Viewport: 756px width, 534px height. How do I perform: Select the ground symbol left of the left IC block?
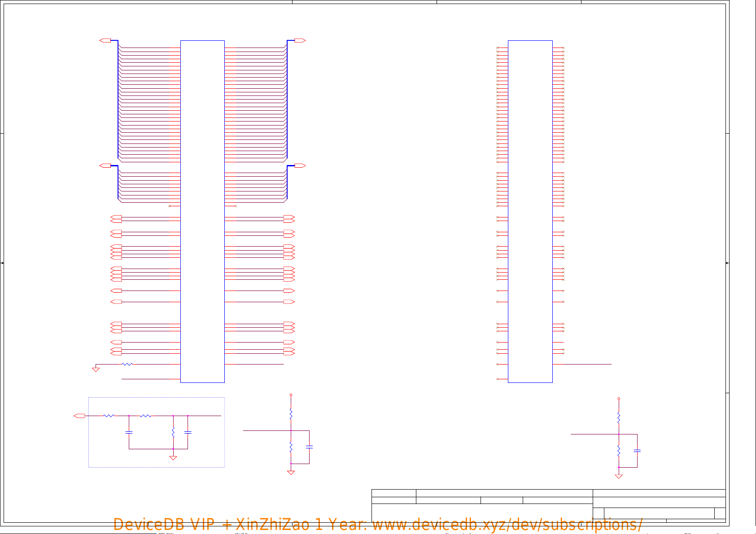tap(96, 369)
